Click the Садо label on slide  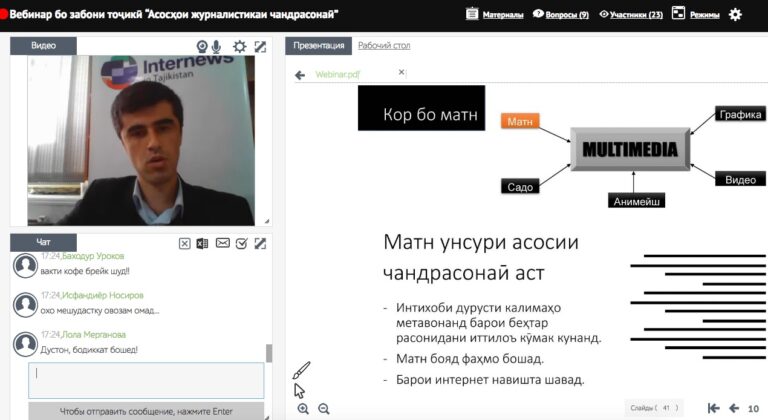pyautogui.click(x=520, y=187)
